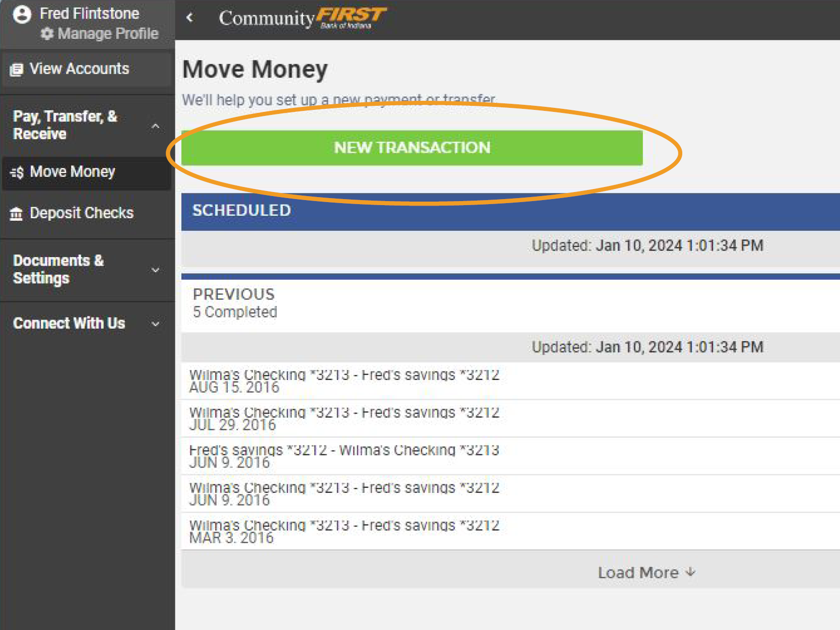Click the Move Money transfer icon
Image resolution: width=840 pixels, height=630 pixels.
(x=17, y=172)
